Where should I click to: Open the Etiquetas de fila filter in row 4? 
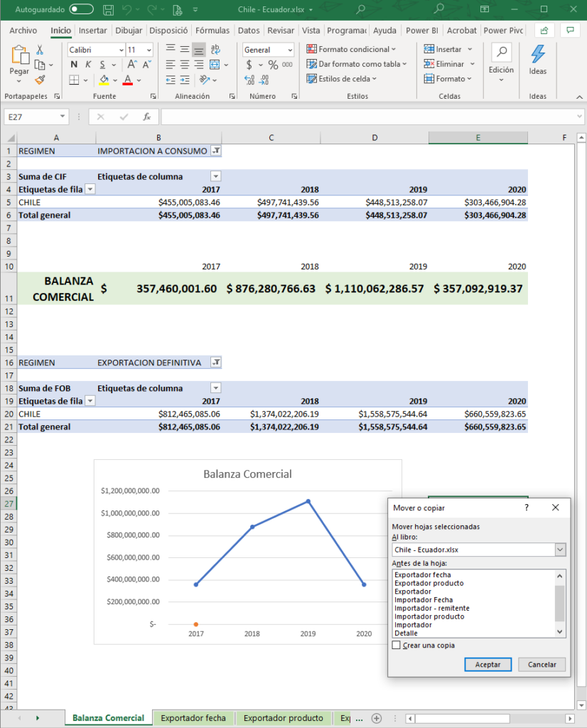(x=90, y=189)
